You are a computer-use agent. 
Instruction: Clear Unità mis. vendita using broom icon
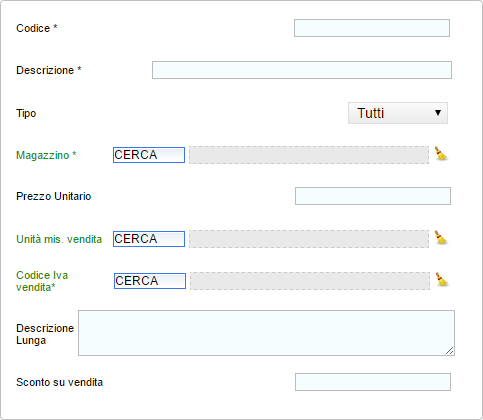coord(441,238)
